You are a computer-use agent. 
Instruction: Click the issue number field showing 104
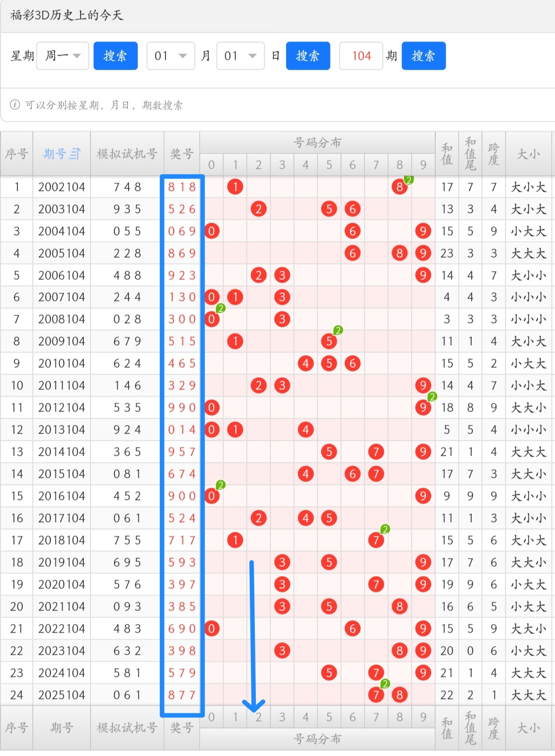pyautogui.click(x=361, y=56)
